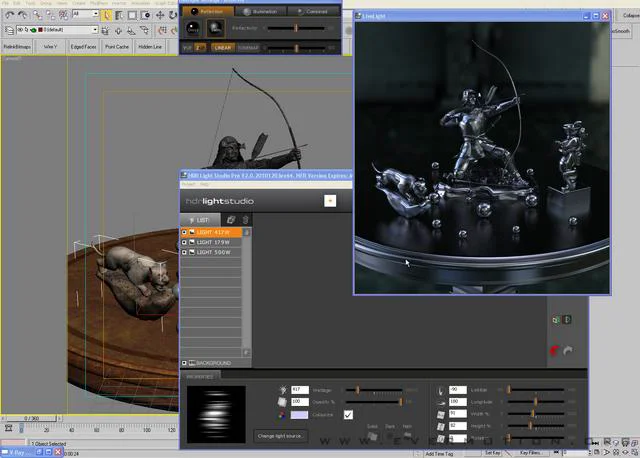Open the Layer Manager icon
The height and width of the screenshot is (458, 640).
click(x=9, y=30)
